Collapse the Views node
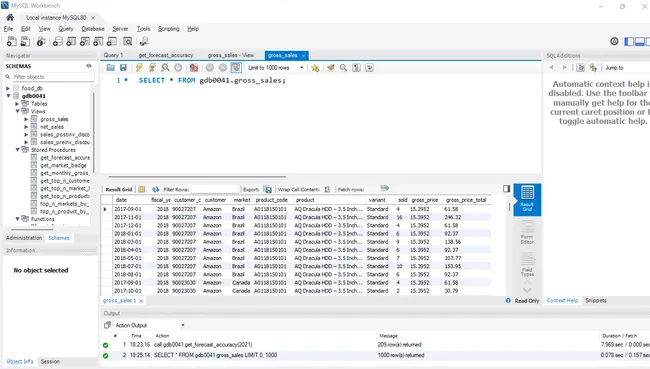This screenshot has height=369, width=650. [17, 111]
